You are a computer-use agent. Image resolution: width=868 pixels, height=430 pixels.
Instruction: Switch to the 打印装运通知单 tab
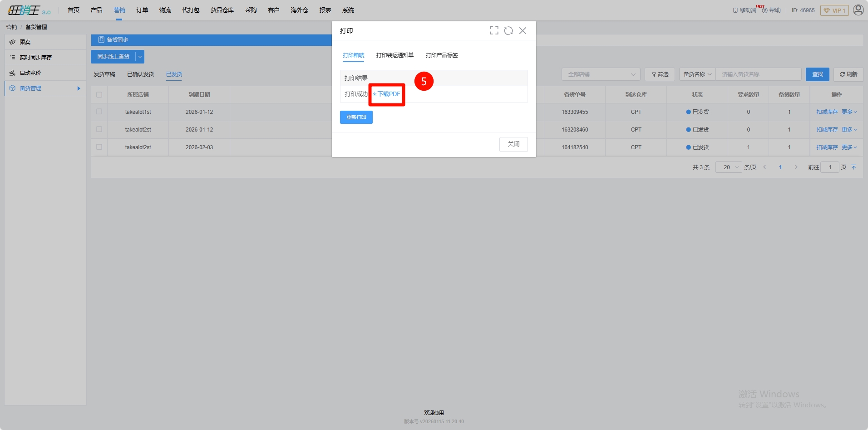[x=395, y=55]
